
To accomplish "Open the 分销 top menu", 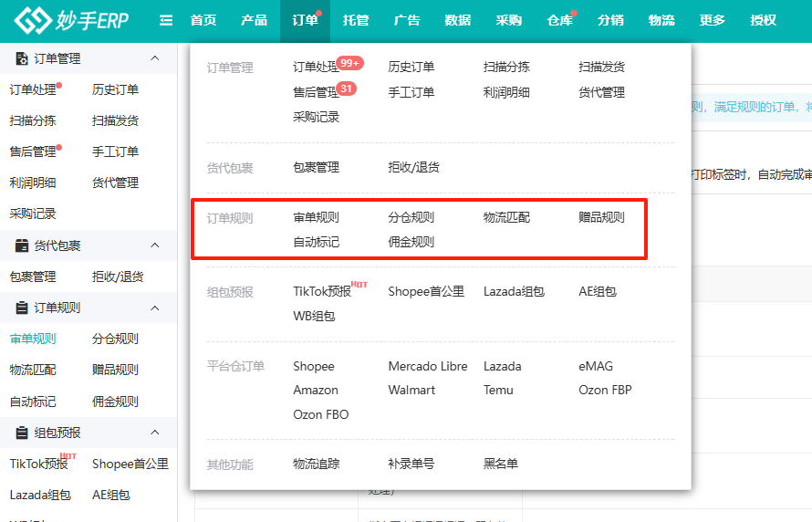I will [610, 20].
